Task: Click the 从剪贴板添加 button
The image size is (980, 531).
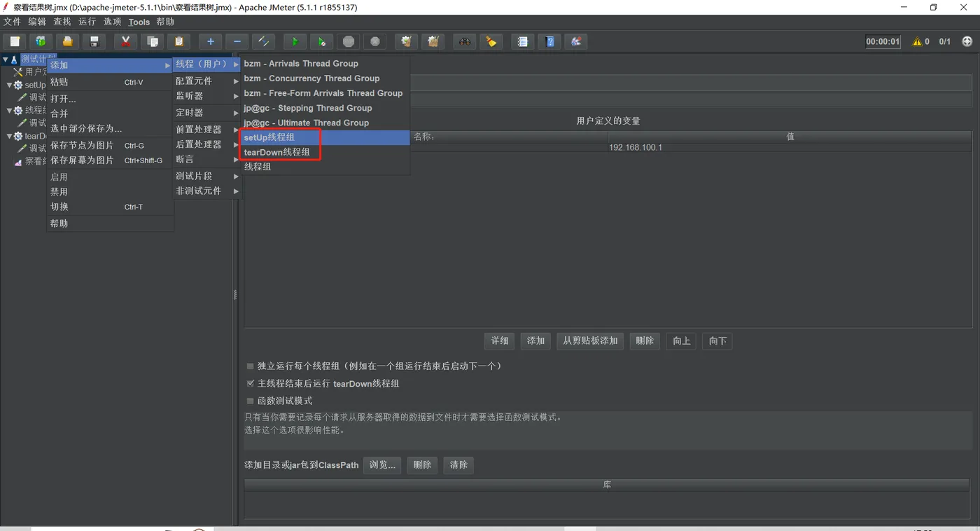Action: click(x=591, y=341)
